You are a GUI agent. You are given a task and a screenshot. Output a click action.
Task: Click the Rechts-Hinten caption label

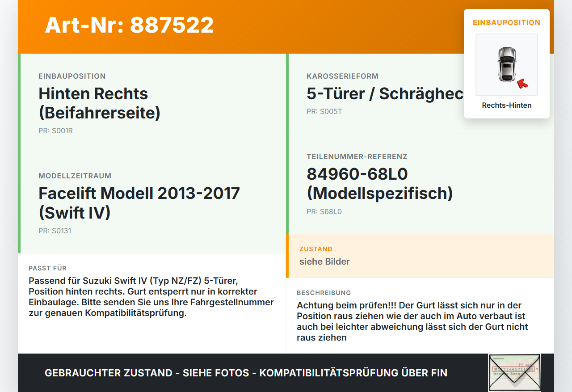click(x=507, y=105)
